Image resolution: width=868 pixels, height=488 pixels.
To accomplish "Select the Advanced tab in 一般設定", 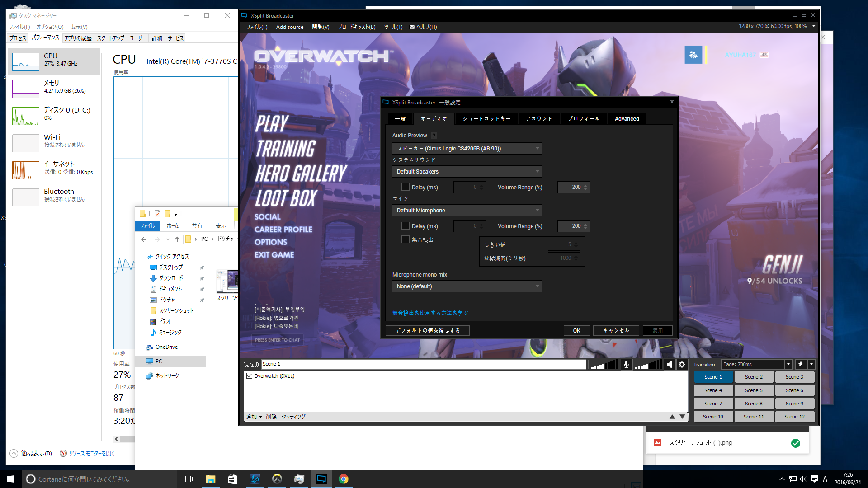I will tap(627, 118).
